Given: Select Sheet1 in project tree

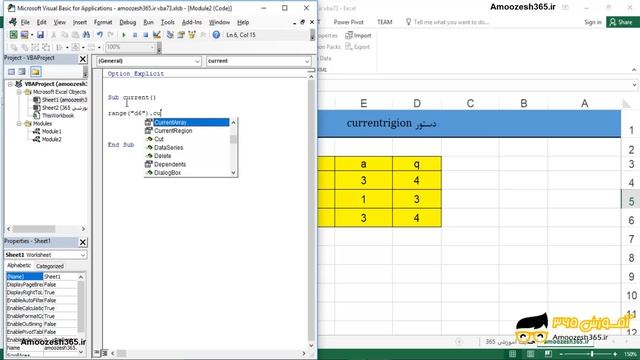Looking at the screenshot, I should pyautogui.click(x=64, y=100).
